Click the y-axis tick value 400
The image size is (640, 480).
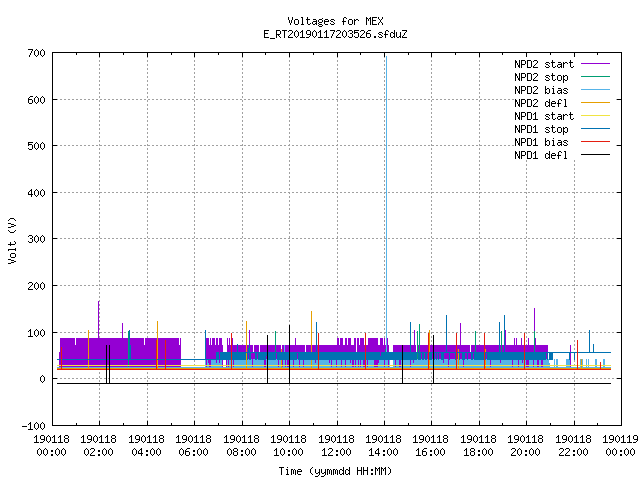36,193
